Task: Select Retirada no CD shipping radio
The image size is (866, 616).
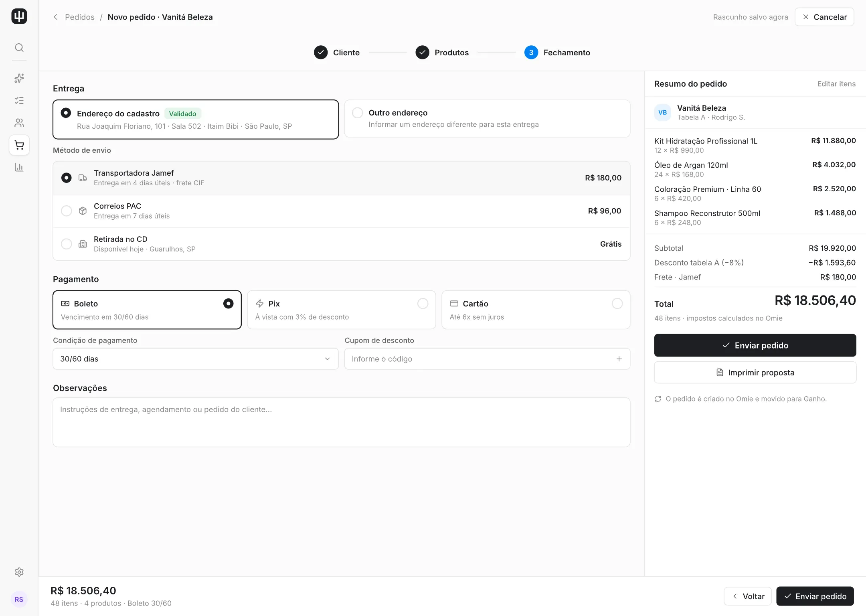Action: 66,244
